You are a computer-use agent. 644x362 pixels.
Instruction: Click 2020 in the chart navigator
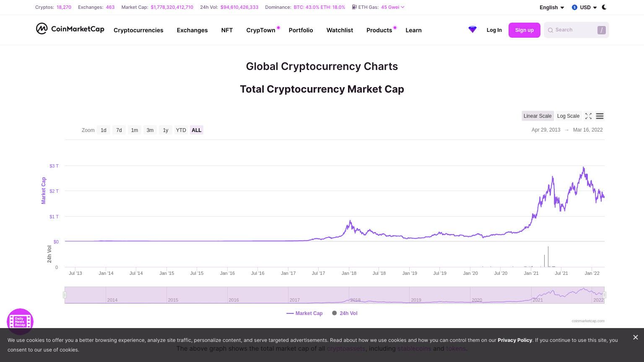coord(477,300)
